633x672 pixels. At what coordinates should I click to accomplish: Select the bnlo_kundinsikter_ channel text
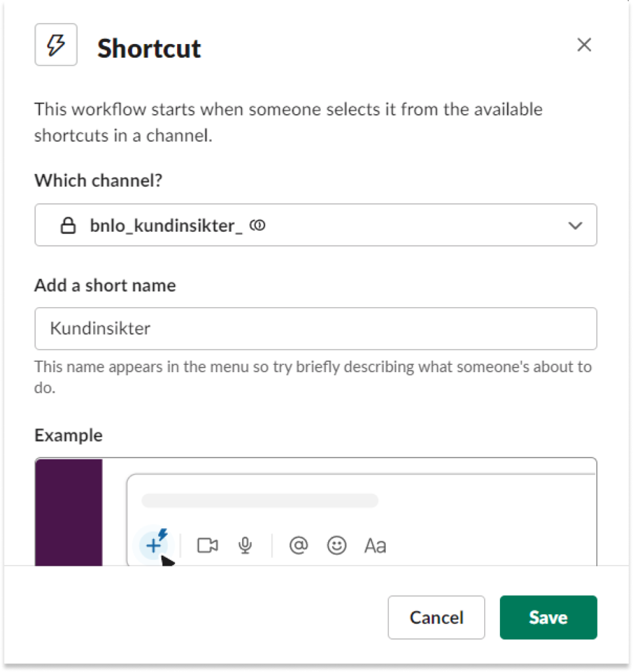click(166, 226)
